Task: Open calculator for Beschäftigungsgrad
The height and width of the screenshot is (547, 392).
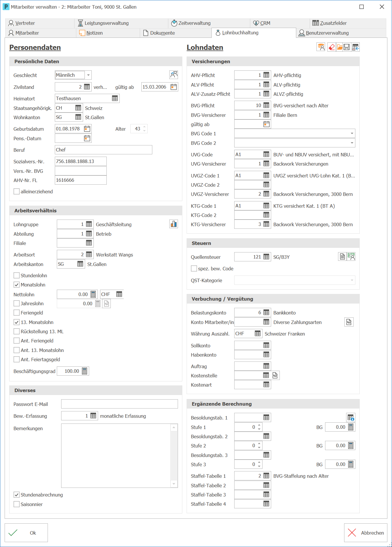Action: [85, 371]
